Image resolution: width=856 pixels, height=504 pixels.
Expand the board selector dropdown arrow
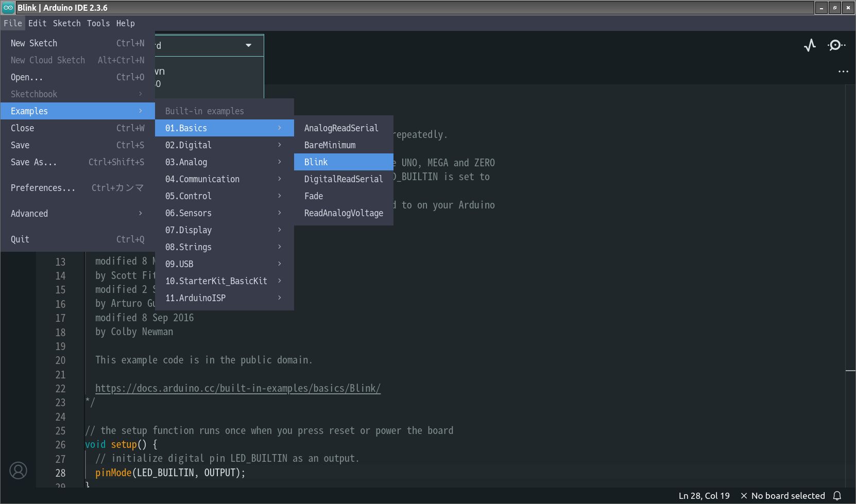tap(248, 45)
